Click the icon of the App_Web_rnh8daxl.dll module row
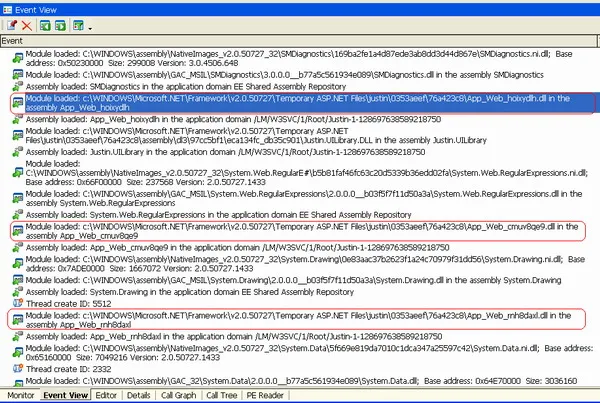The image size is (600, 403). [x=18, y=320]
